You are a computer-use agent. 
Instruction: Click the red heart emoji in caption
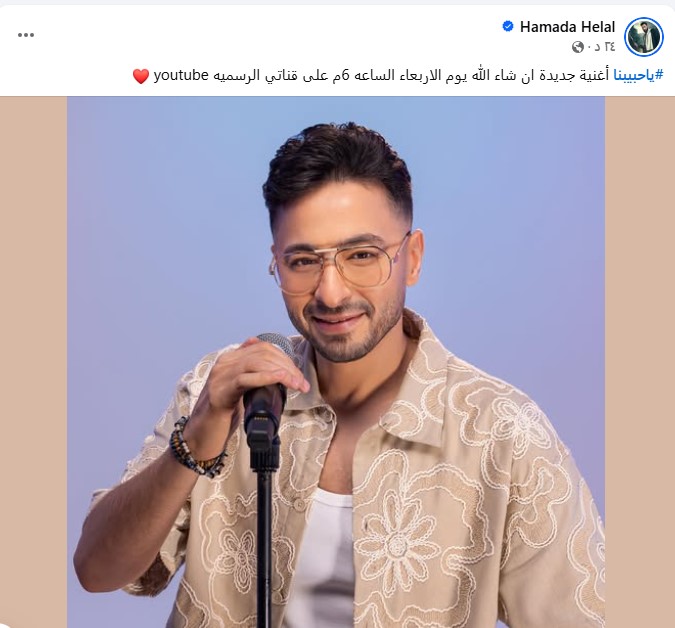[141, 76]
